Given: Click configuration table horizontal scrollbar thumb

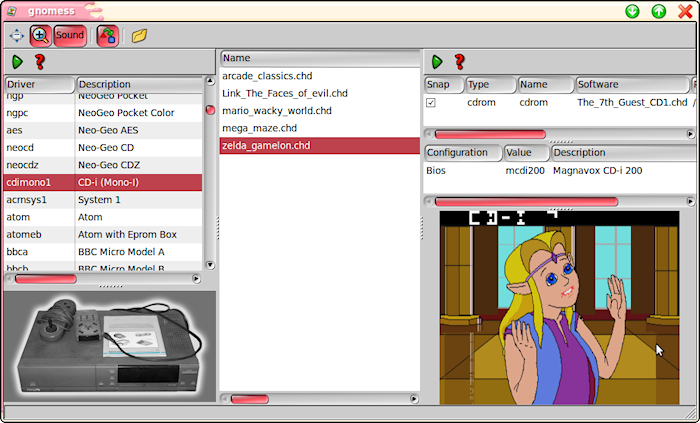Looking at the screenshot, I should click(x=526, y=202).
